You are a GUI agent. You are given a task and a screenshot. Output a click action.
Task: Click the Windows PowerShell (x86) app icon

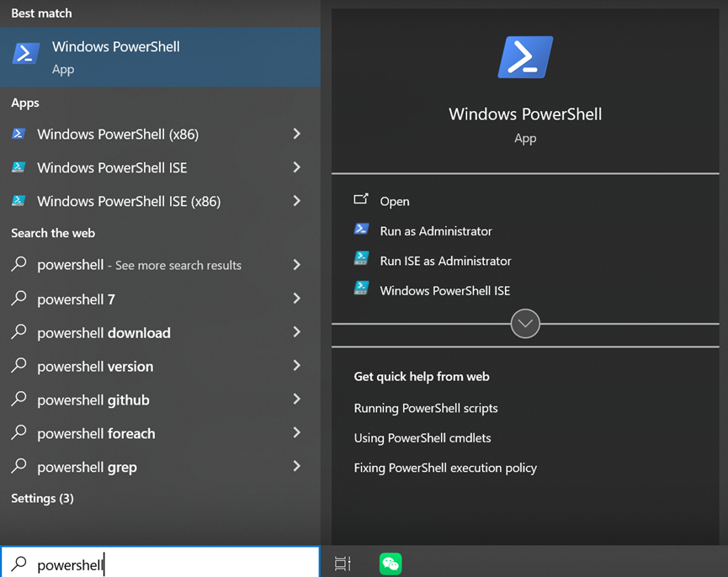click(x=19, y=134)
